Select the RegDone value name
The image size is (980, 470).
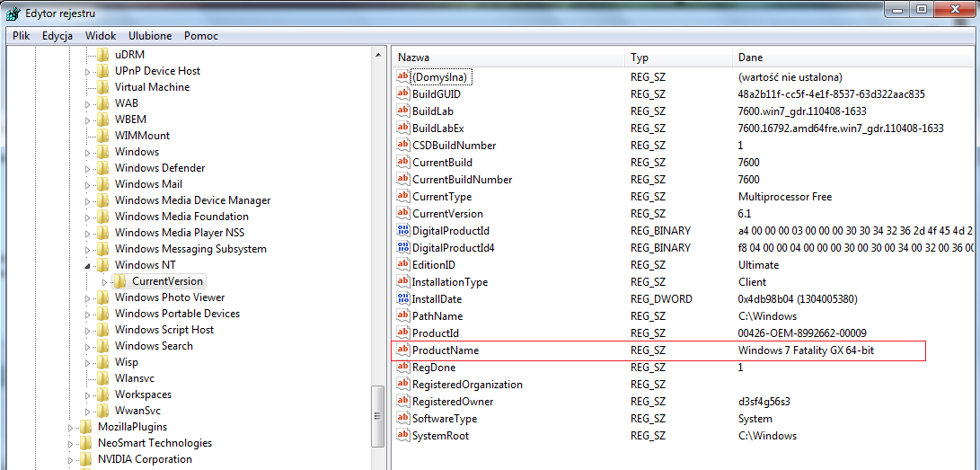point(434,368)
